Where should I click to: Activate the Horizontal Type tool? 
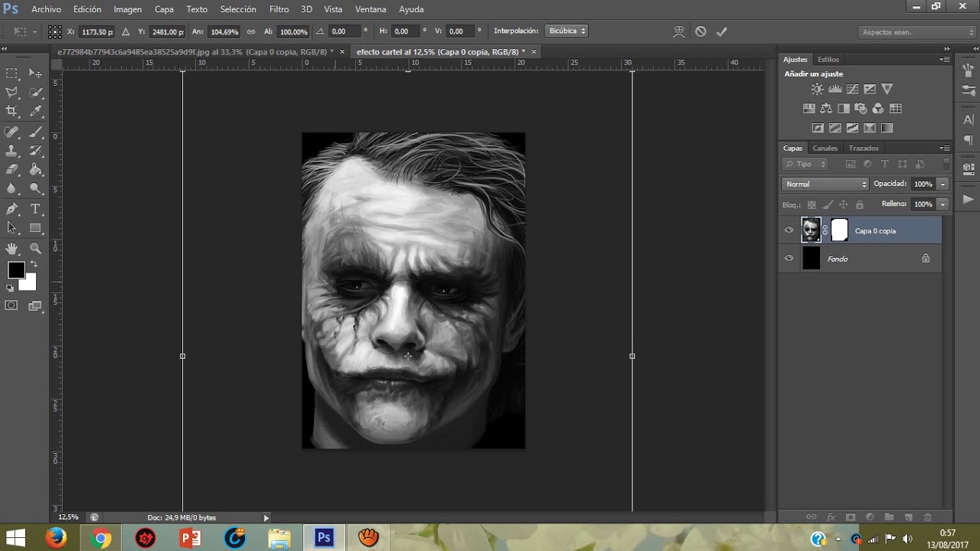point(35,209)
